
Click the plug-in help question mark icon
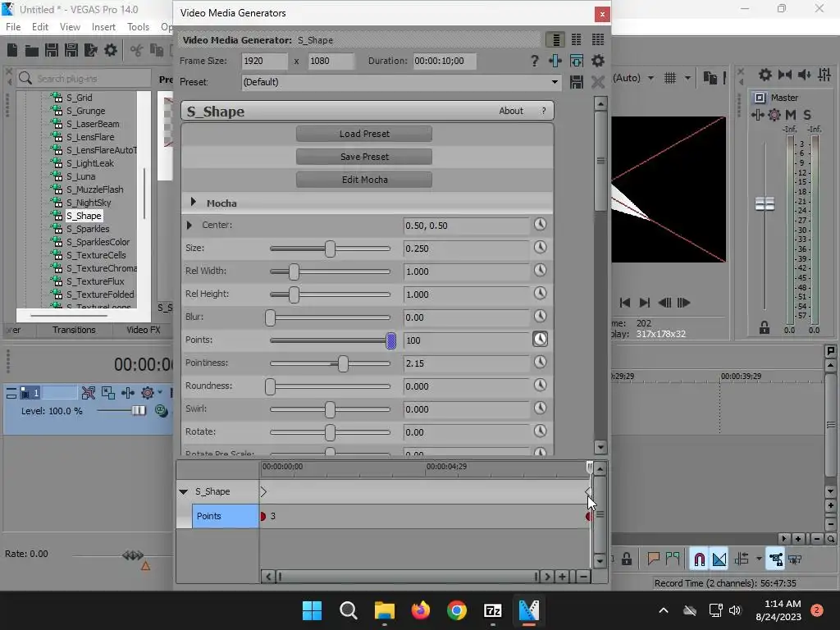click(x=534, y=61)
